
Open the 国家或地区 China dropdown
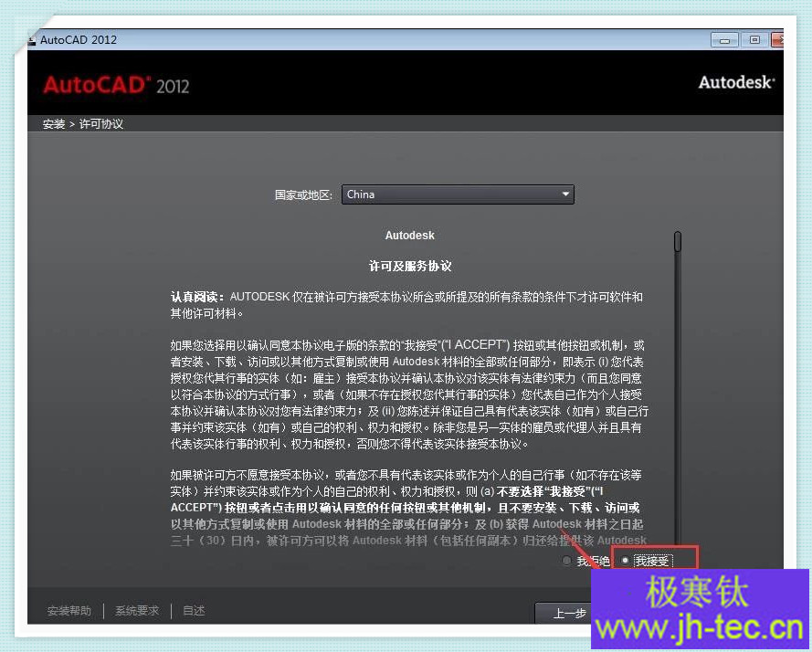(458, 195)
